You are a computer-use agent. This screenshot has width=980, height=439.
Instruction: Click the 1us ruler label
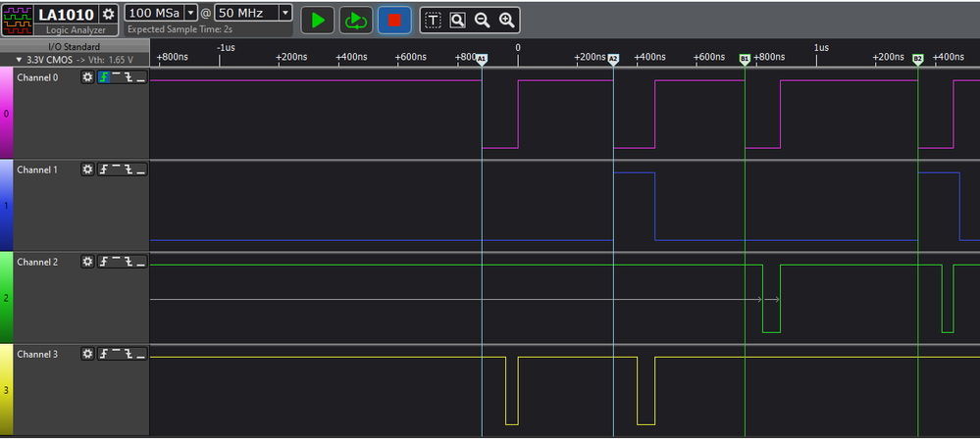(x=821, y=47)
